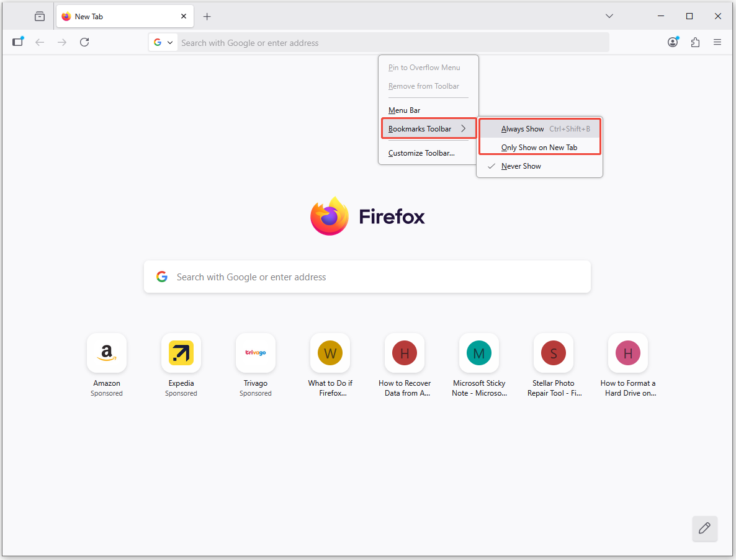Select the checked Never Show option
Viewport: 736px width, 560px height.
tap(521, 166)
